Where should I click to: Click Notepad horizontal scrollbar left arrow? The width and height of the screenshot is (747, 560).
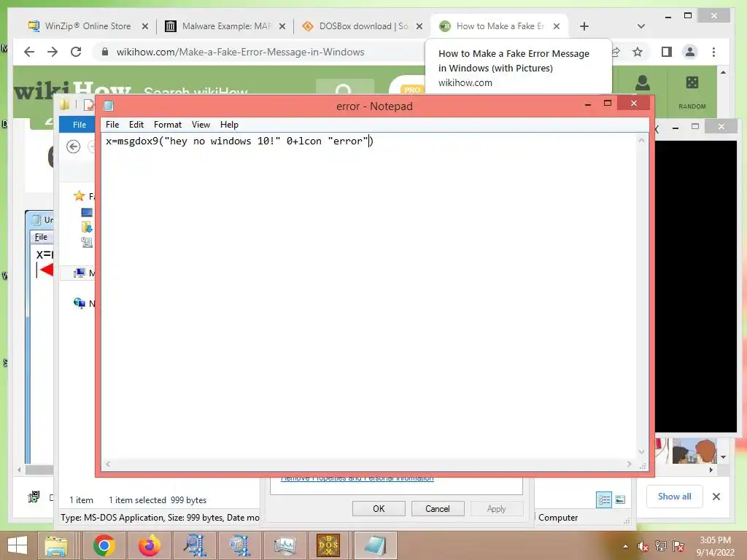click(x=108, y=464)
